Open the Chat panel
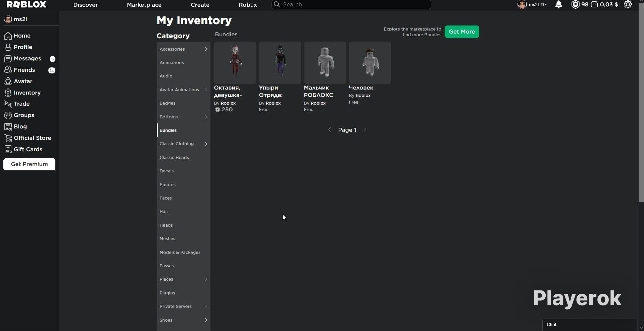 click(x=589, y=325)
